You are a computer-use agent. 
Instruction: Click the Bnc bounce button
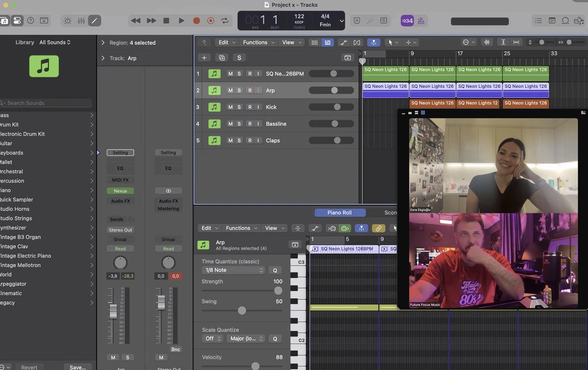(175, 349)
